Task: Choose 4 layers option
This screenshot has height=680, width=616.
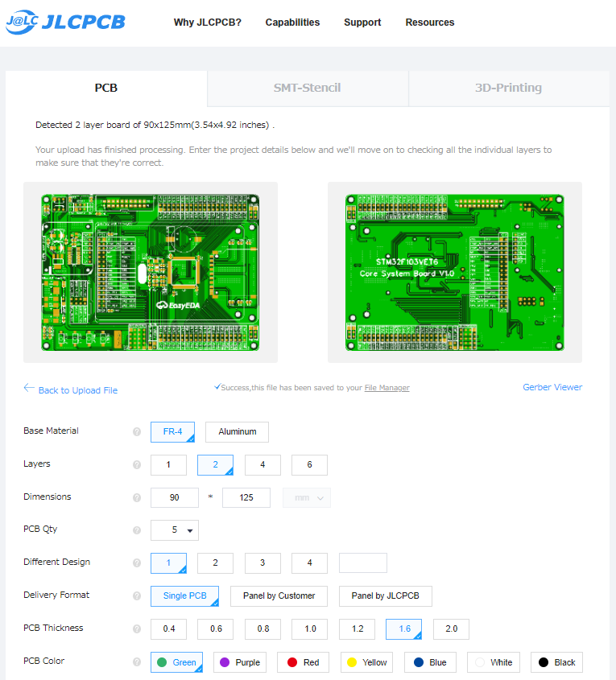Action: [263, 465]
